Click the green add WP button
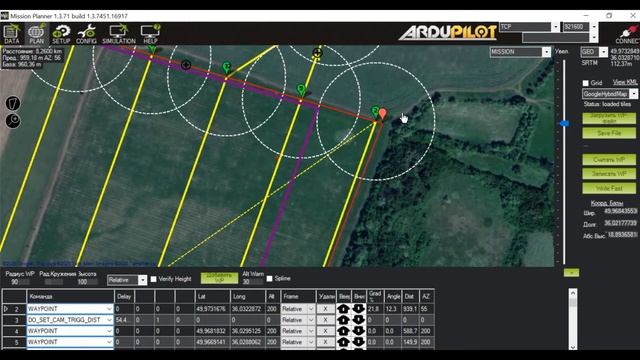The height and width of the screenshot is (360, 640). 219,278
